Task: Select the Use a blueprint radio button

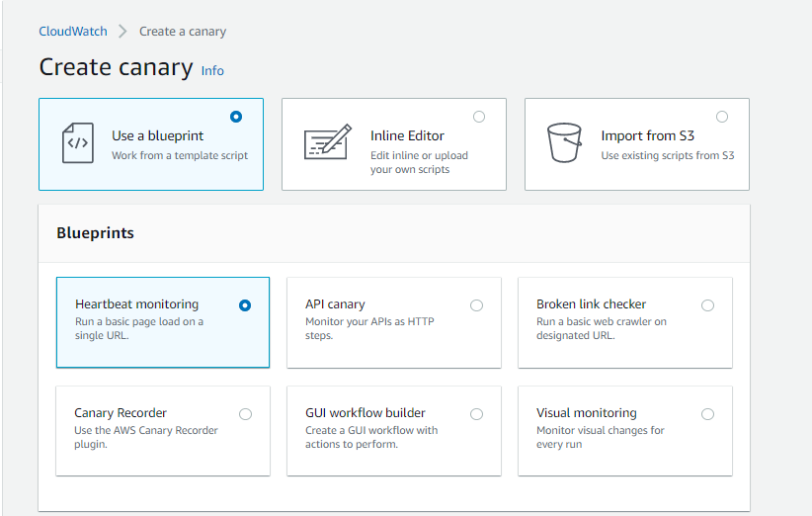Action: [x=236, y=117]
